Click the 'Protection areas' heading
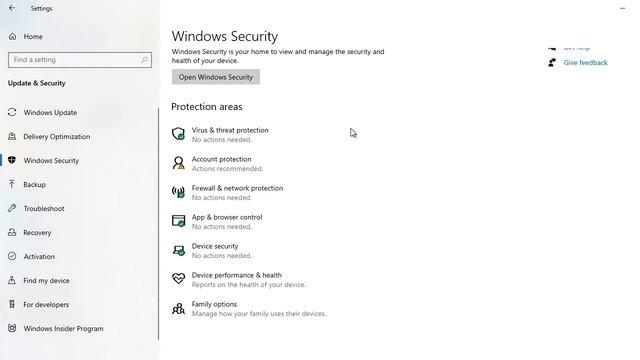 207,107
